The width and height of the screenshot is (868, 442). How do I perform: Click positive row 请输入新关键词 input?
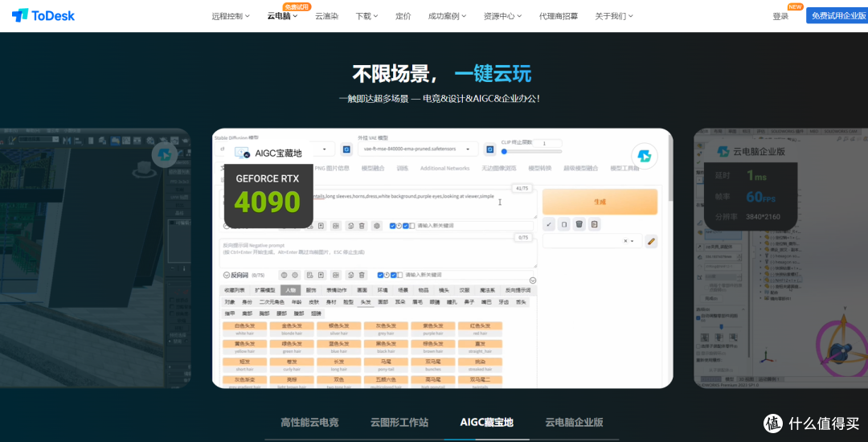474,226
